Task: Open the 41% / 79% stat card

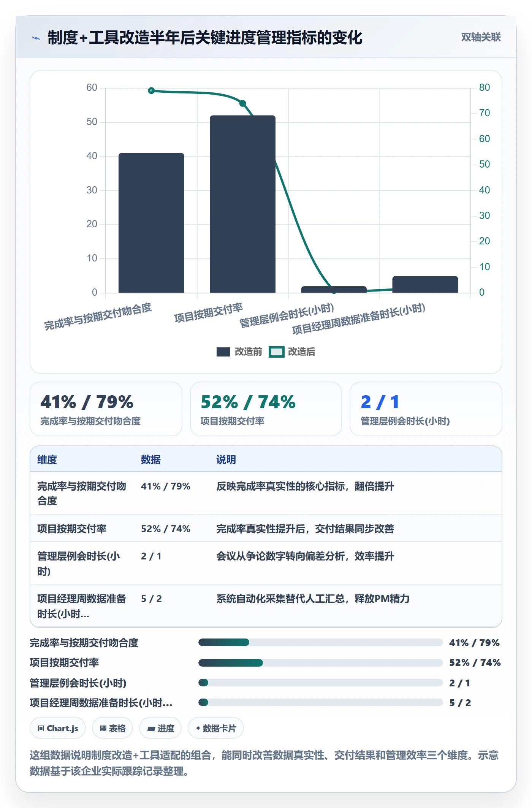Action: pyautogui.click(x=106, y=409)
